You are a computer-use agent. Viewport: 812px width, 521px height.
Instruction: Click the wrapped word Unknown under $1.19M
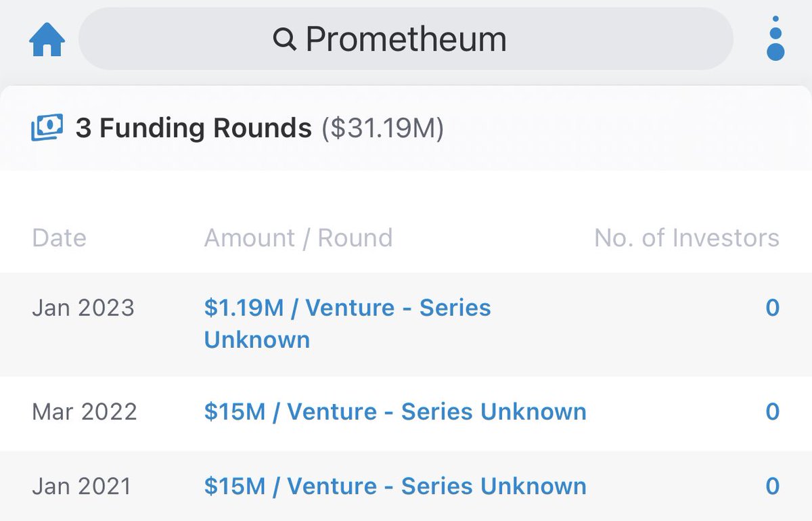click(x=257, y=340)
